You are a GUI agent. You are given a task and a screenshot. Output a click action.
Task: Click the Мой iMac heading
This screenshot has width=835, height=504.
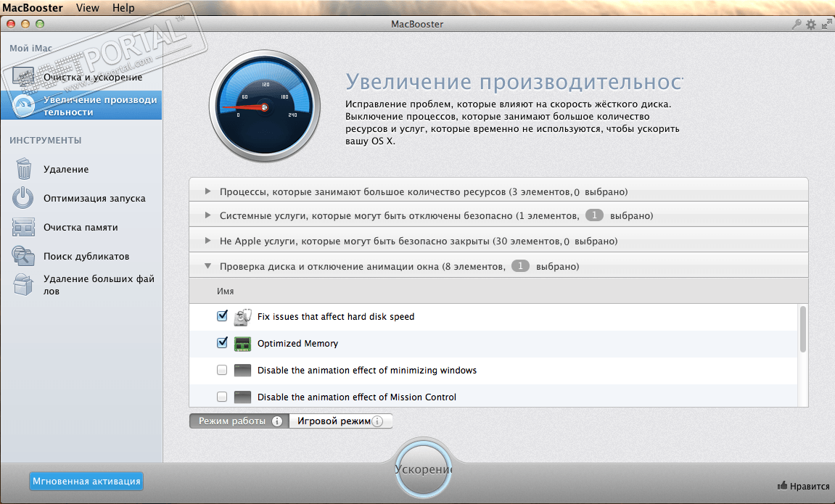click(x=31, y=48)
